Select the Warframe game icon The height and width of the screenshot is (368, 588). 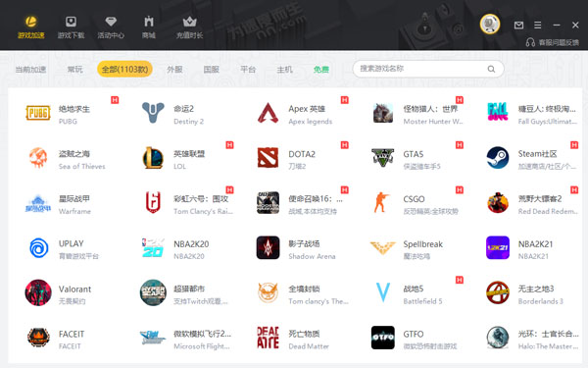click(38, 203)
